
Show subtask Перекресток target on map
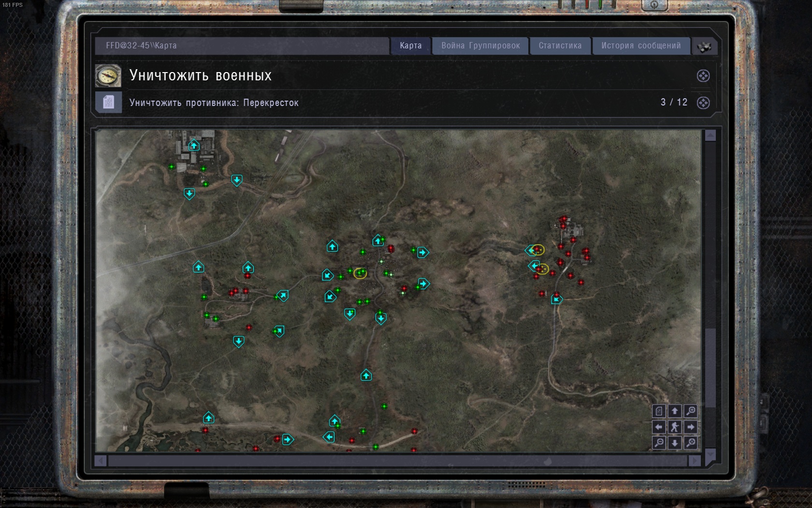coord(703,103)
